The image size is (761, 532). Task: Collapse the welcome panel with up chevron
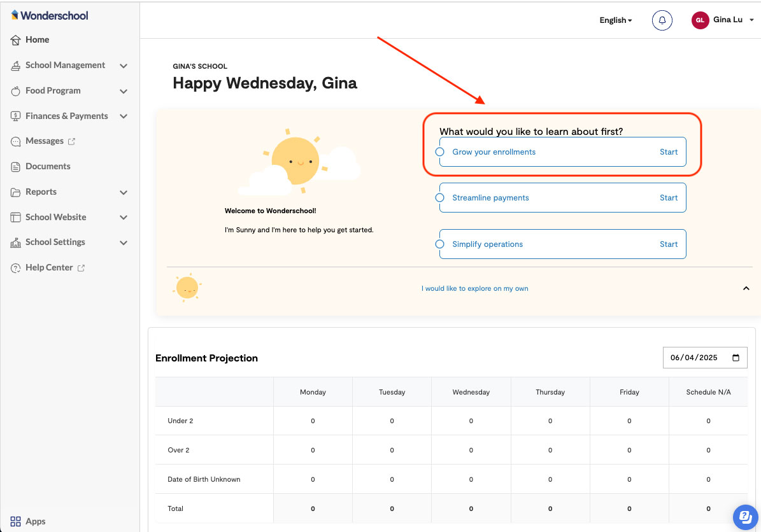tap(746, 288)
